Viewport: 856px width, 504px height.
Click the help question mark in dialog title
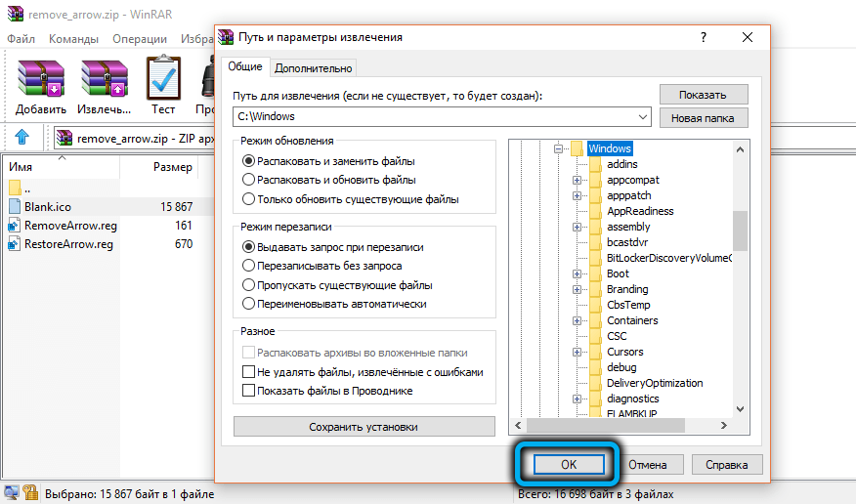coord(704,37)
